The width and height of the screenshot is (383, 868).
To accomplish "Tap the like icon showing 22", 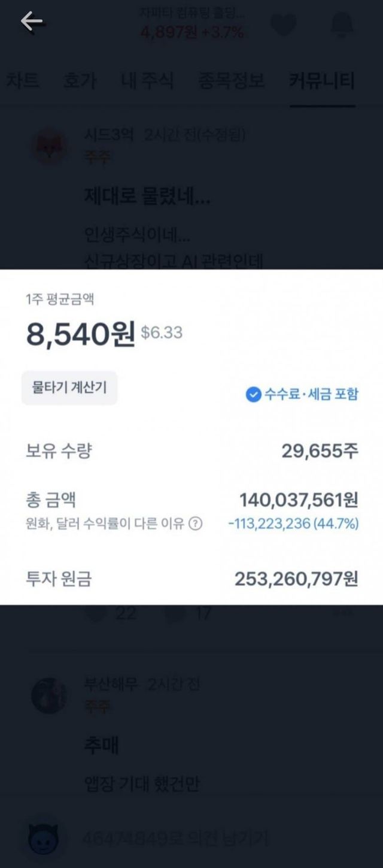I will pos(96,613).
